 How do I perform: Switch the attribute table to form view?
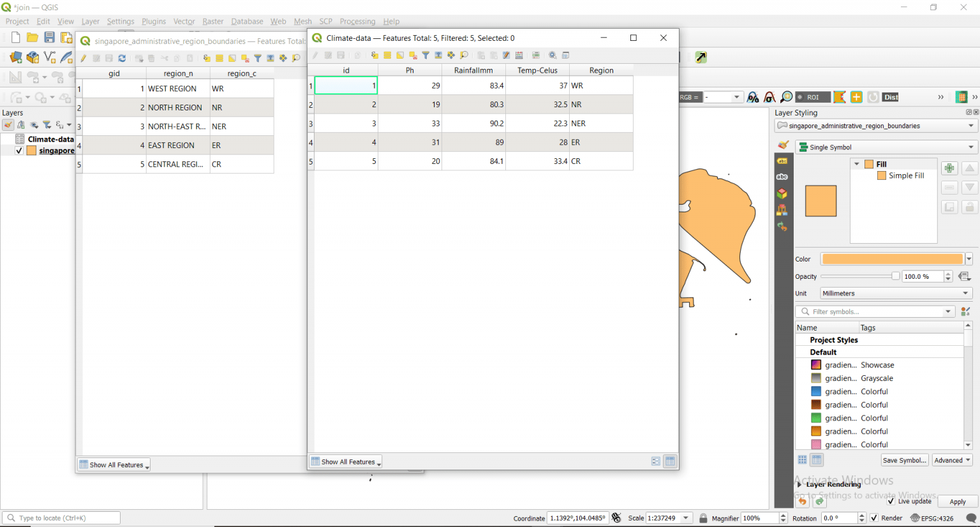[655, 461]
